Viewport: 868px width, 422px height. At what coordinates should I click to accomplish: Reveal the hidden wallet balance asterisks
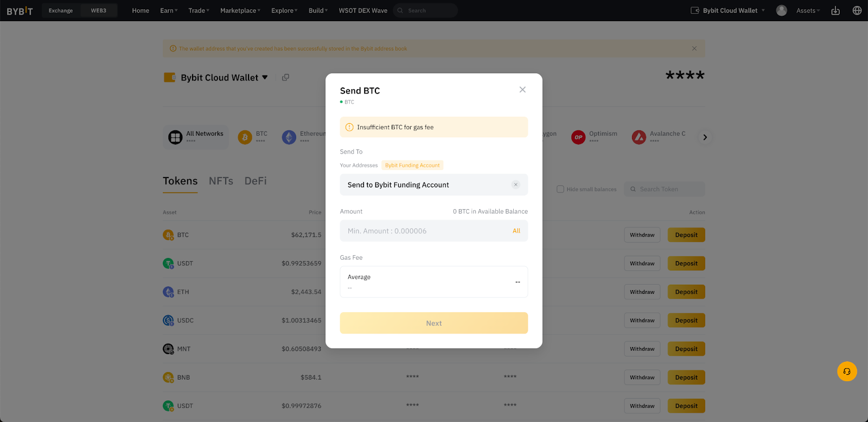[685, 76]
